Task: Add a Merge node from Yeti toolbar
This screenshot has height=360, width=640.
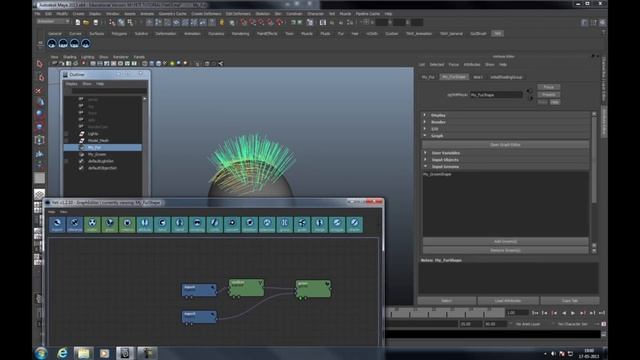Action: click(320, 224)
